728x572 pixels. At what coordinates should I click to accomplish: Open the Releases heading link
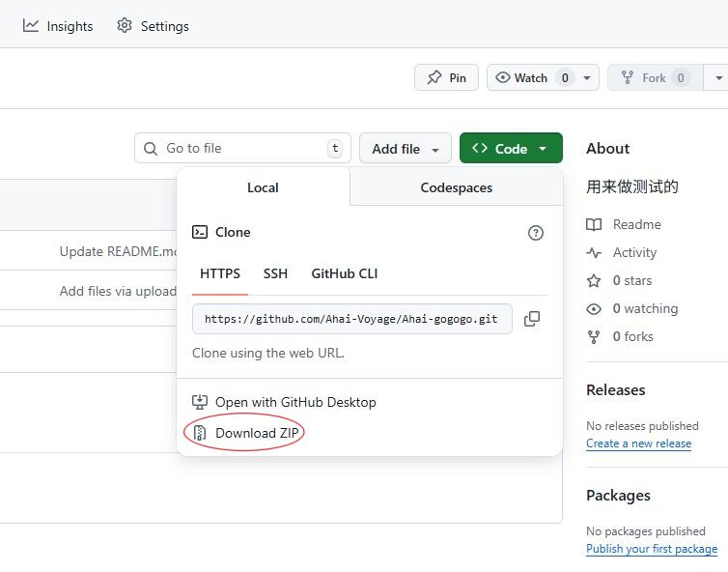click(x=616, y=389)
